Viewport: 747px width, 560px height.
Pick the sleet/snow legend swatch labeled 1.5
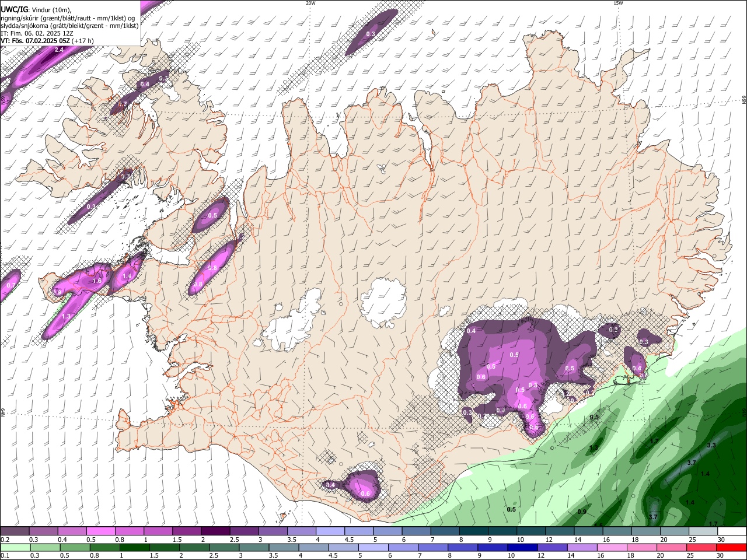click(x=186, y=531)
